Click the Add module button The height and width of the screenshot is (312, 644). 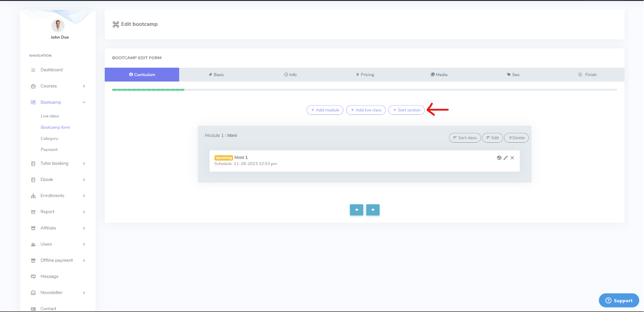[325, 110]
